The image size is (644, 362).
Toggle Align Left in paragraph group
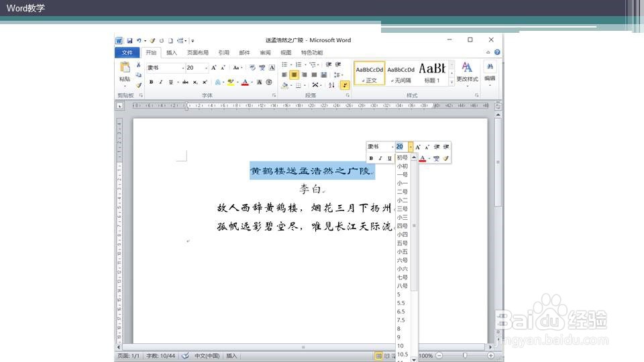(x=284, y=74)
